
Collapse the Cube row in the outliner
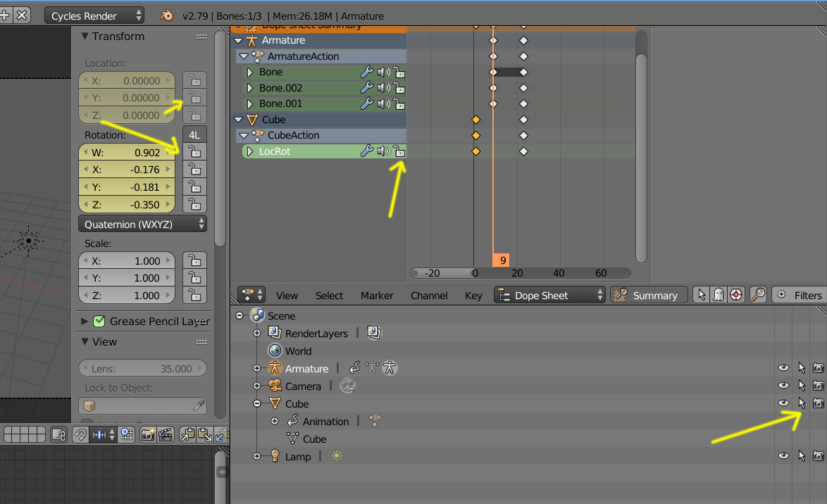[x=257, y=403]
